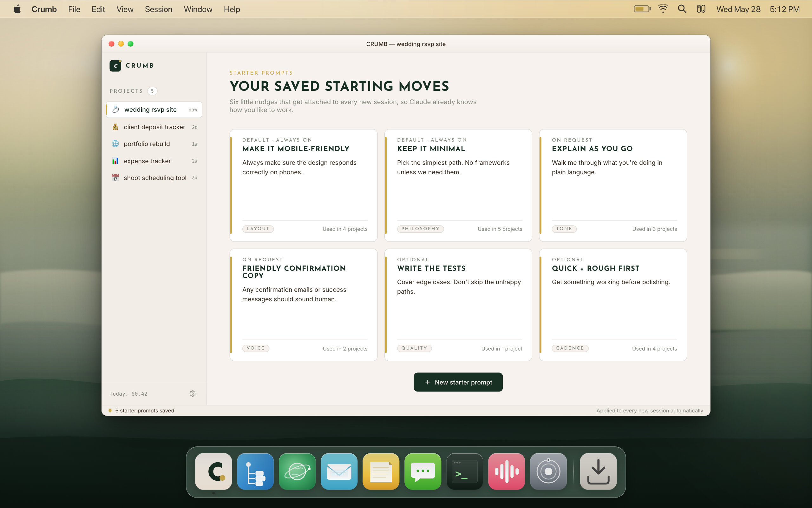Open the Mail envelope app in dock
812x508 pixels.
click(x=339, y=471)
